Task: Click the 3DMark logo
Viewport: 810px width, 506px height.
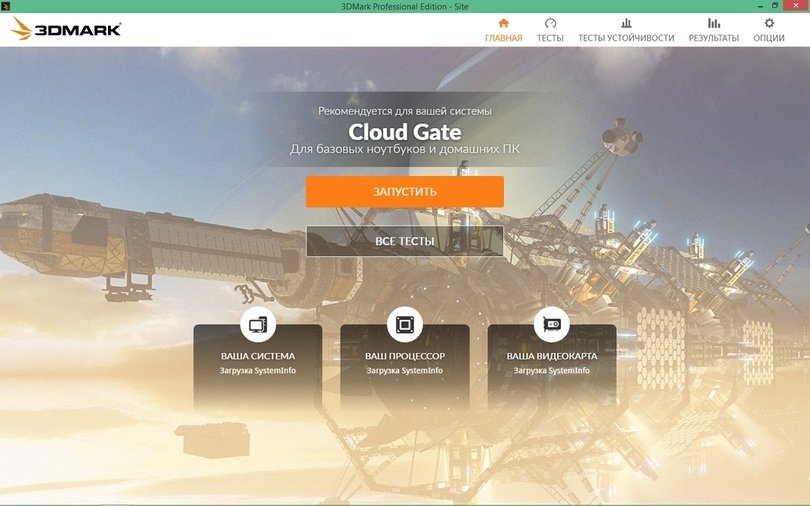Action: click(x=66, y=28)
